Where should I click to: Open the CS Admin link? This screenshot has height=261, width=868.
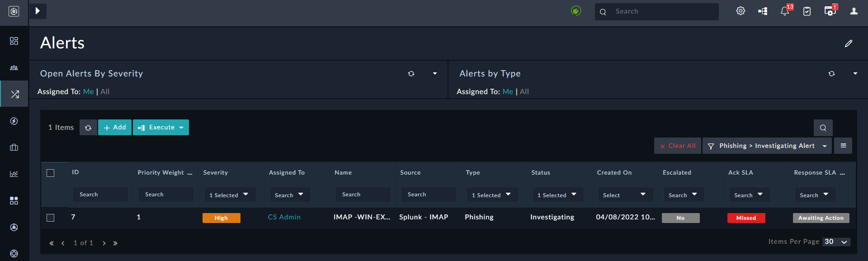284,217
